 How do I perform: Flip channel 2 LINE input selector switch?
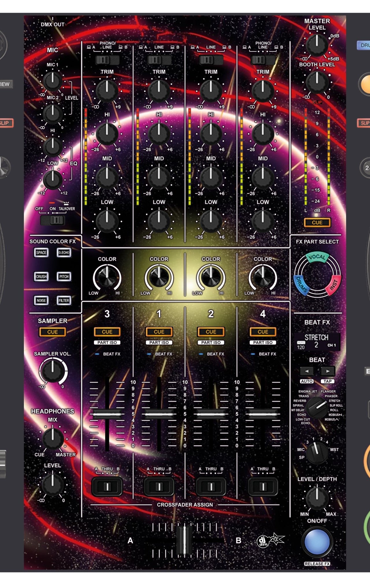click(x=211, y=60)
